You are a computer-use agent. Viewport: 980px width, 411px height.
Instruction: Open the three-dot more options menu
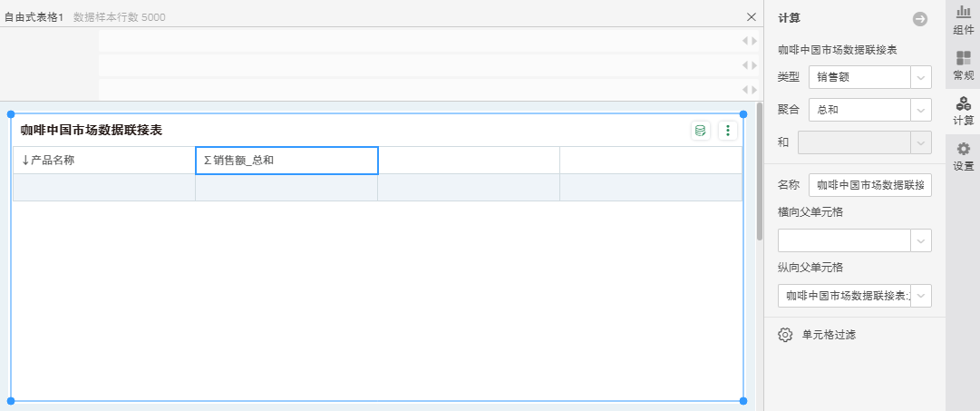tap(727, 131)
